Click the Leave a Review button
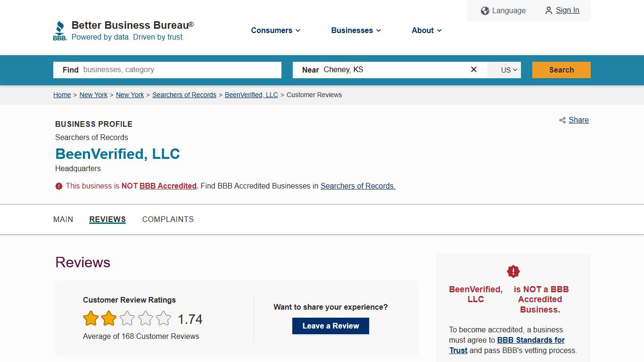This screenshot has width=644, height=362. tap(330, 326)
